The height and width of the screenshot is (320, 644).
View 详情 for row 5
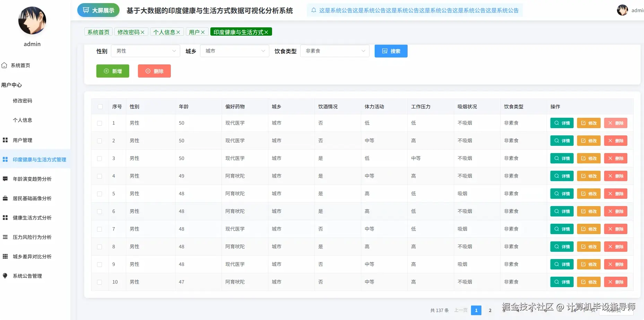point(562,194)
